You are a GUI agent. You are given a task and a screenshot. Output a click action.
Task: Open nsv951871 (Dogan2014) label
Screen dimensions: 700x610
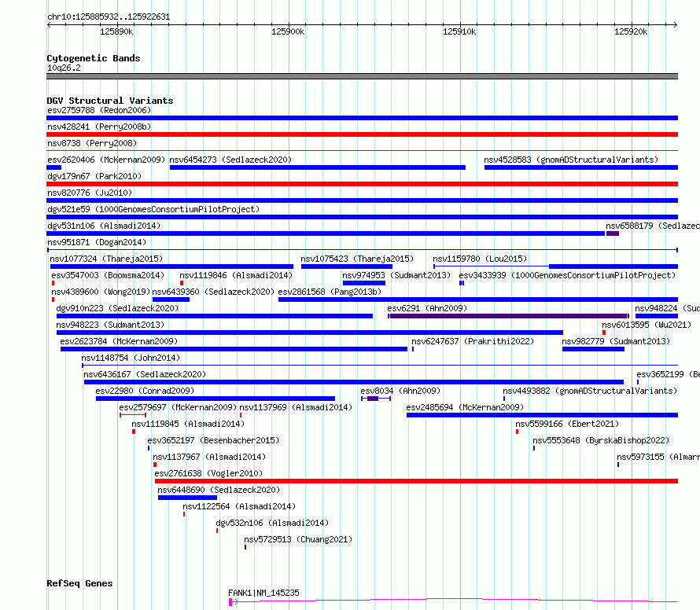(97, 242)
